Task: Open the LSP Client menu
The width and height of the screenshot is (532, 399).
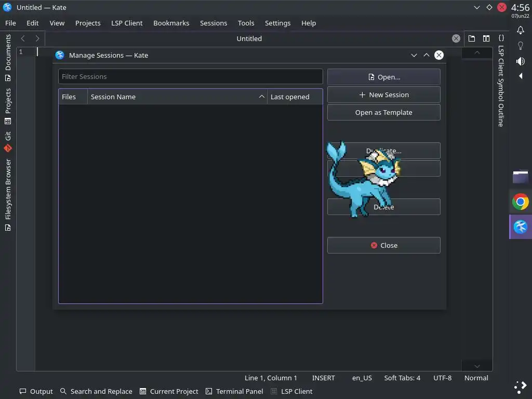Action: 127,23
